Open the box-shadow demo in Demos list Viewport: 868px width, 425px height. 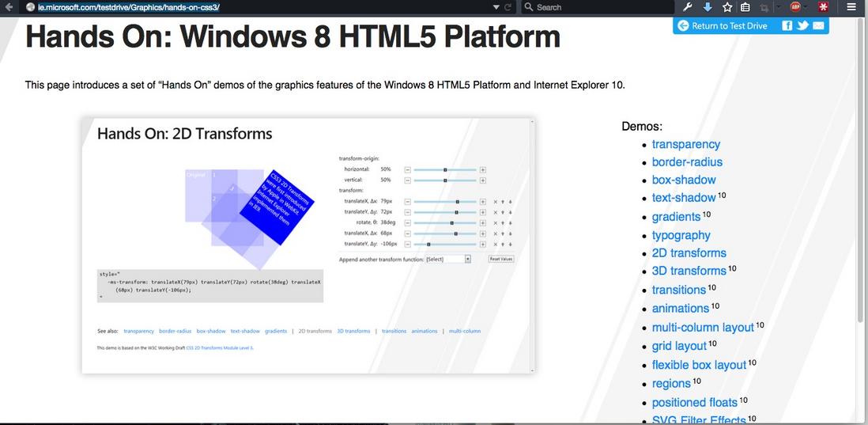[684, 180]
